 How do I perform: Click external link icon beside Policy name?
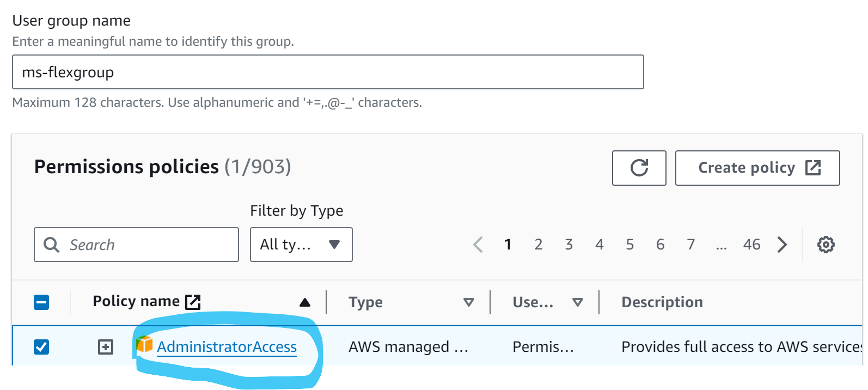tap(193, 302)
